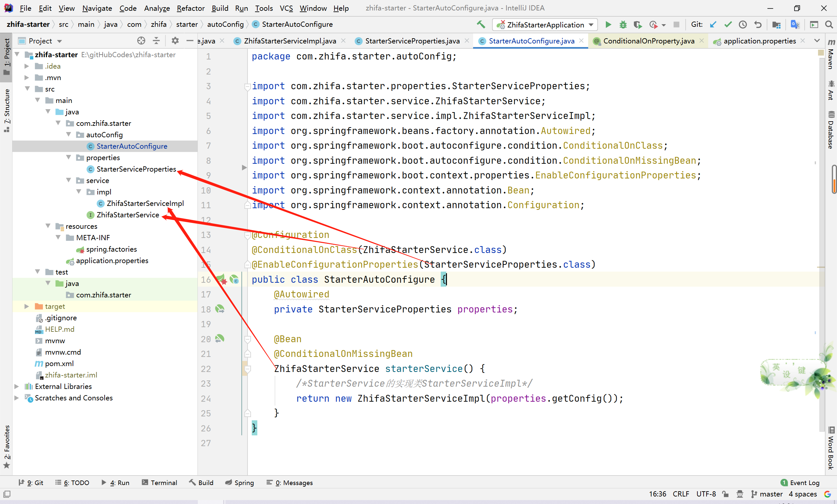The height and width of the screenshot is (504, 837).
Task: Click the Debug bug icon
Action: [623, 25]
